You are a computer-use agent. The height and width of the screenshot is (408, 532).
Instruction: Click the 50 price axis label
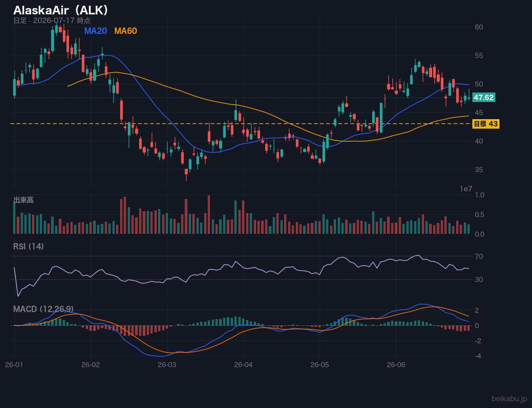pos(479,84)
